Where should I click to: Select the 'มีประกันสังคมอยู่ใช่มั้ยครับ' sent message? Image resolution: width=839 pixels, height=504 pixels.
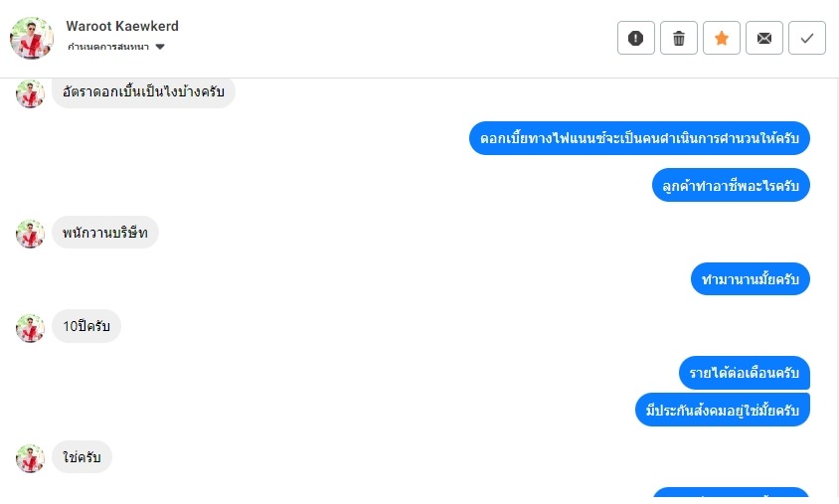point(723,410)
